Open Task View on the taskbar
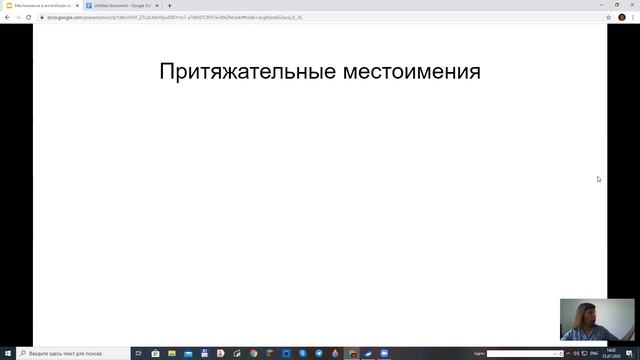 (x=139, y=353)
